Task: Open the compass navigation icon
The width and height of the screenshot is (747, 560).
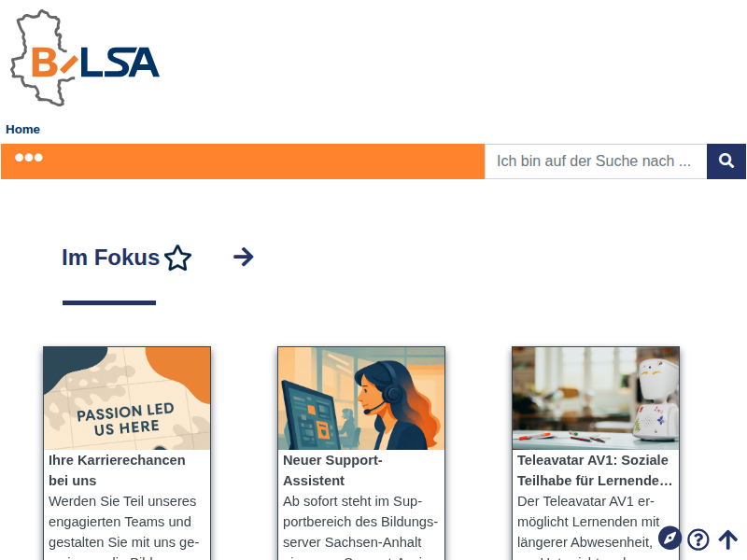Action: click(669, 539)
